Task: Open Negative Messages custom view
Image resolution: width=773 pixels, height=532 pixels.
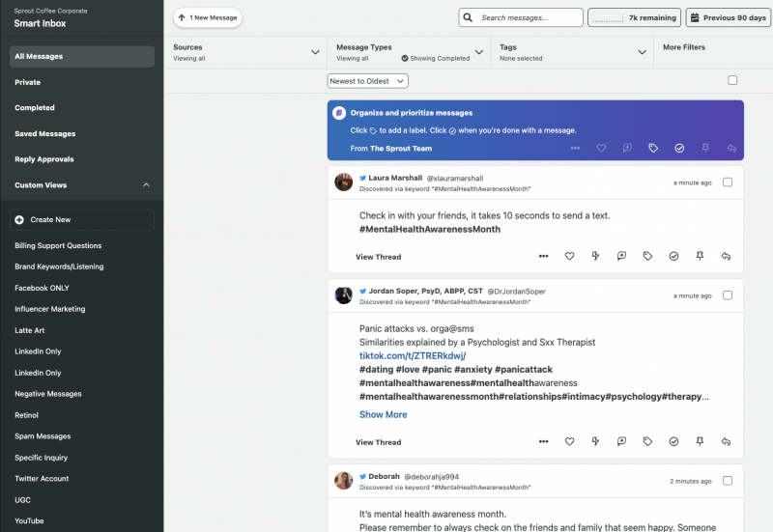Action: [47, 394]
